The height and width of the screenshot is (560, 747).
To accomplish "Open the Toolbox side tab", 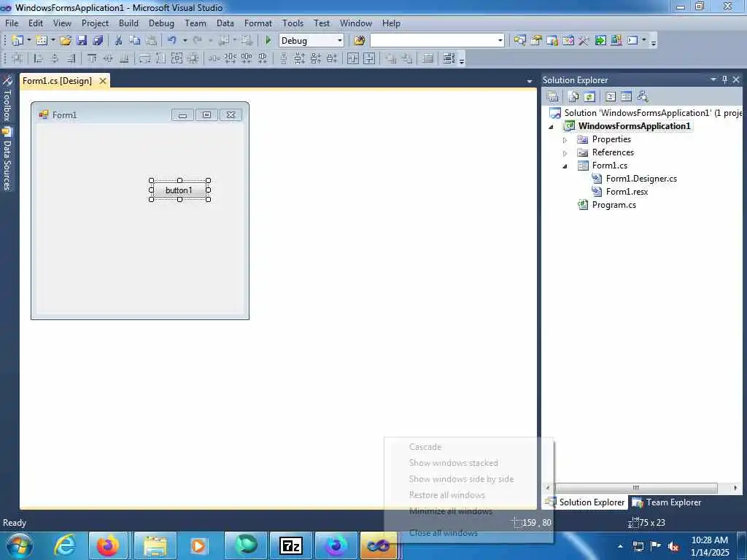I will point(7,99).
